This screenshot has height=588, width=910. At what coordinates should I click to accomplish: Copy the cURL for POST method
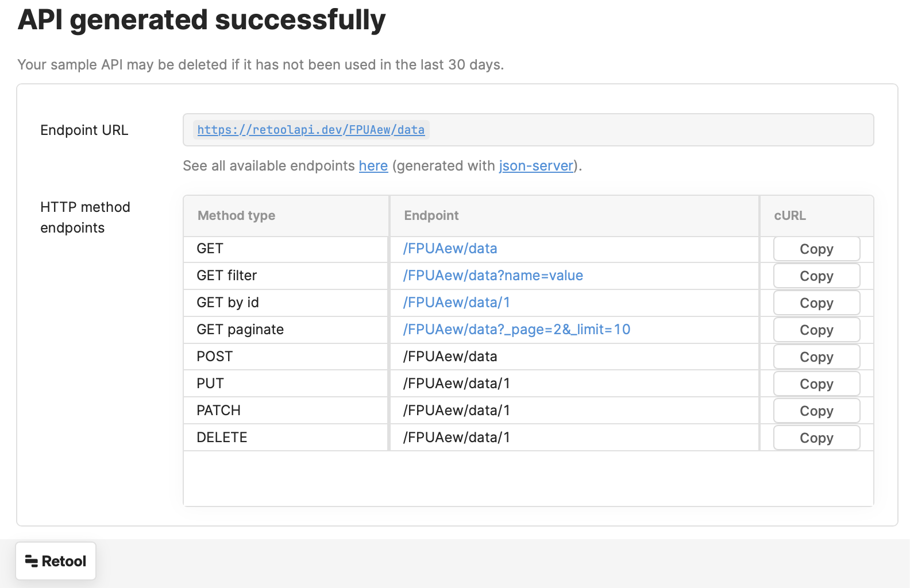click(x=816, y=357)
